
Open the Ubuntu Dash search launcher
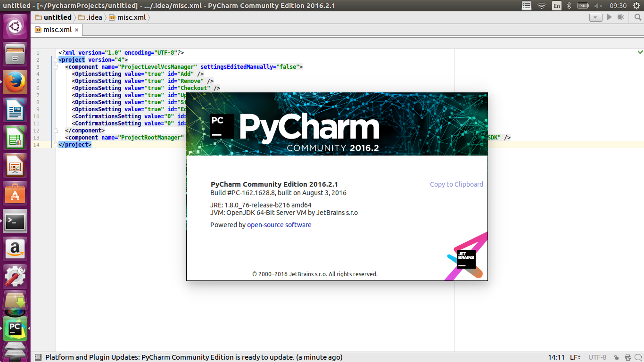click(x=16, y=26)
